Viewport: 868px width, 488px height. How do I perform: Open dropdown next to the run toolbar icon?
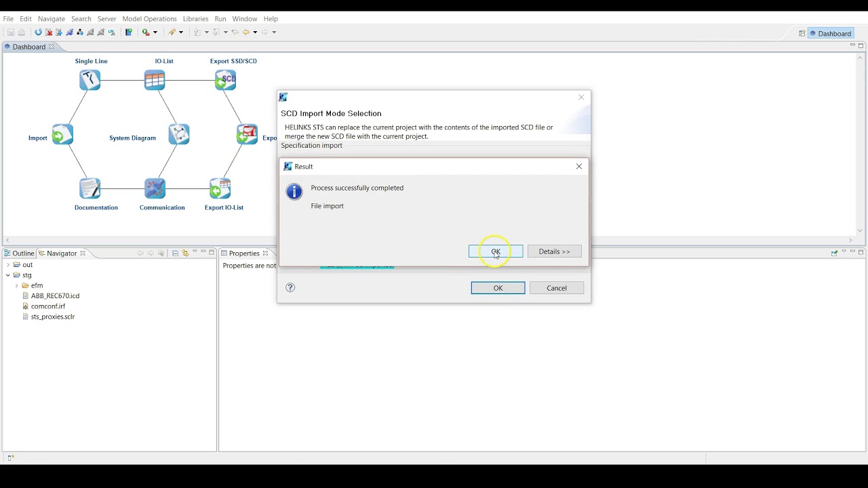tap(155, 32)
